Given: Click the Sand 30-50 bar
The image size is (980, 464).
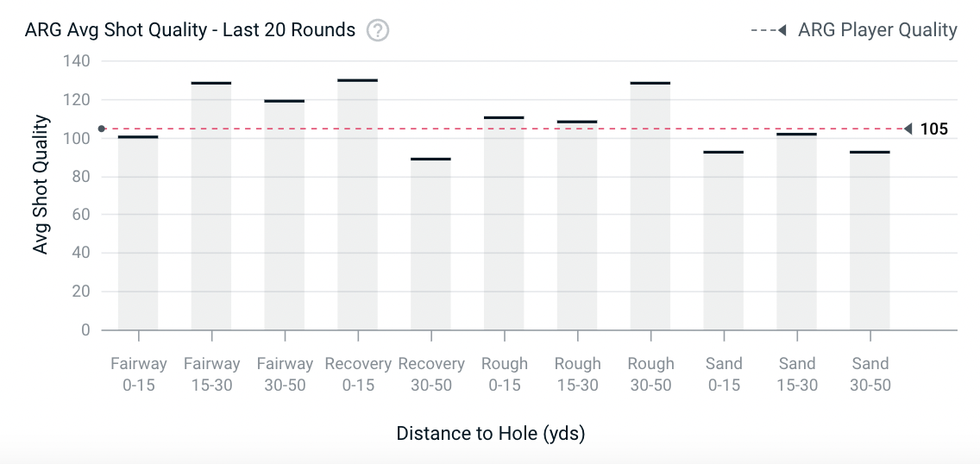Looking at the screenshot, I should (x=870, y=241).
